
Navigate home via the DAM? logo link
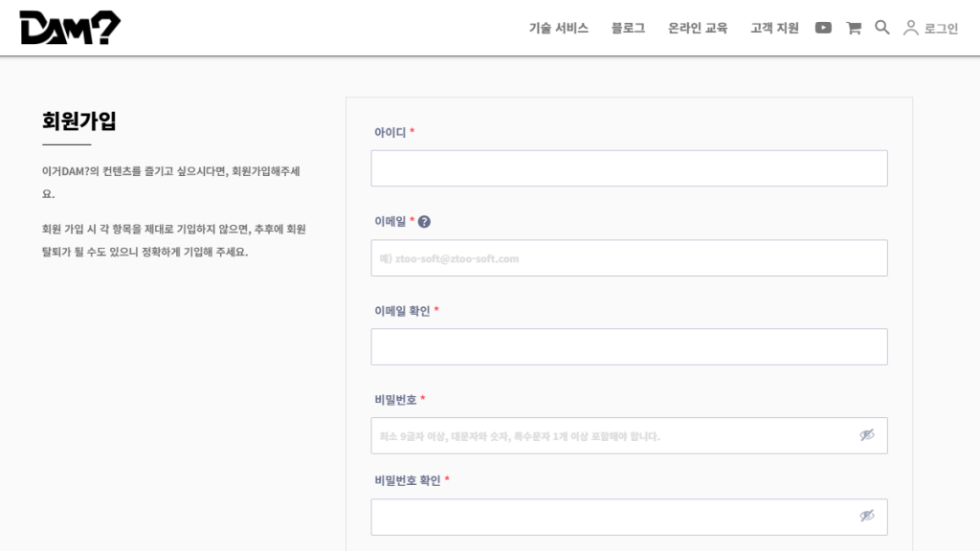(68, 27)
